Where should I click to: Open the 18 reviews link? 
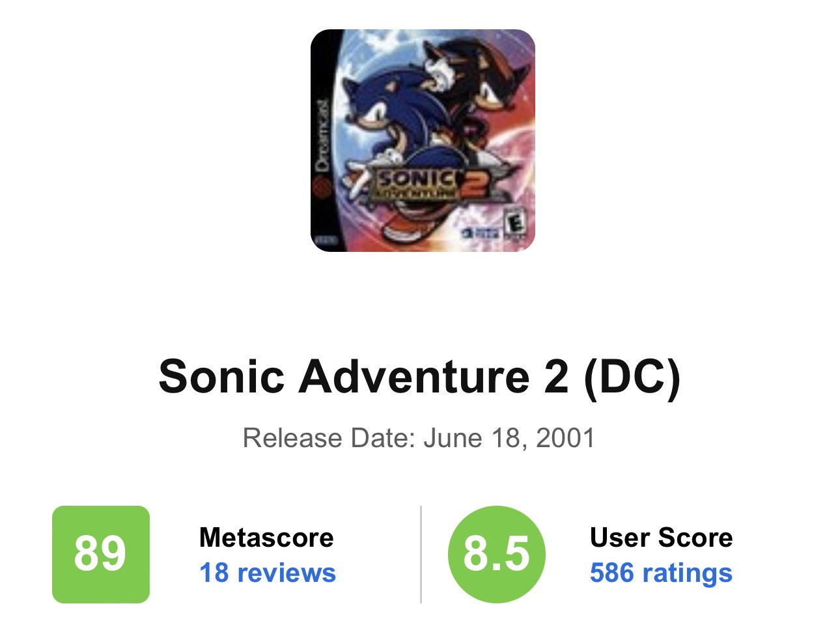tap(268, 573)
